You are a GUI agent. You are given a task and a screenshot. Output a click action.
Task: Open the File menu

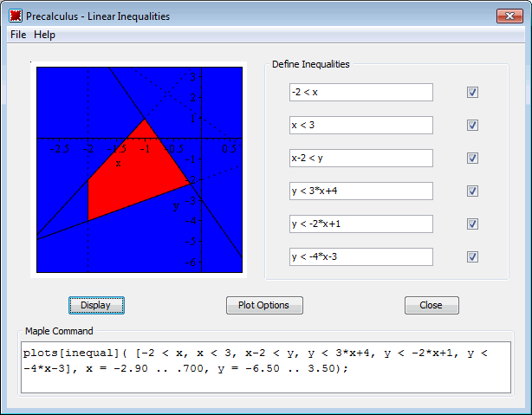click(18, 35)
